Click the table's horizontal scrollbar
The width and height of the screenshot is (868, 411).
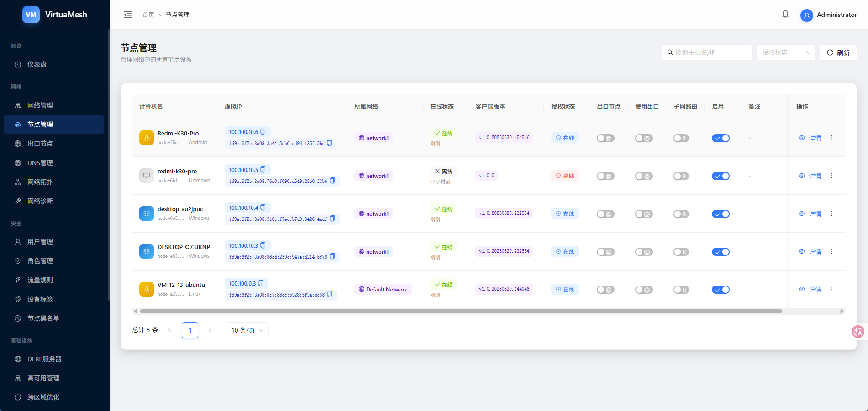tap(461, 311)
